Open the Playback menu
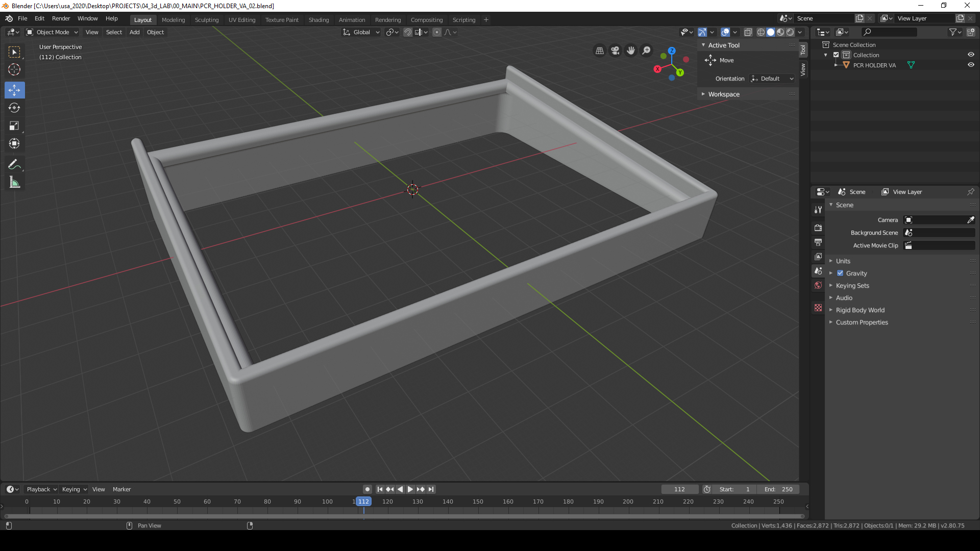The height and width of the screenshot is (551, 980). click(41, 489)
